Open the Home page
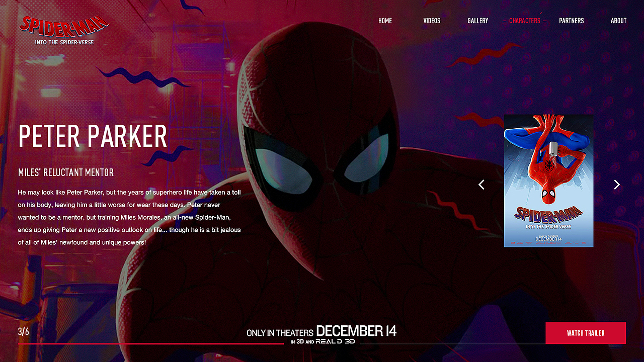The height and width of the screenshot is (362, 644). [385, 21]
